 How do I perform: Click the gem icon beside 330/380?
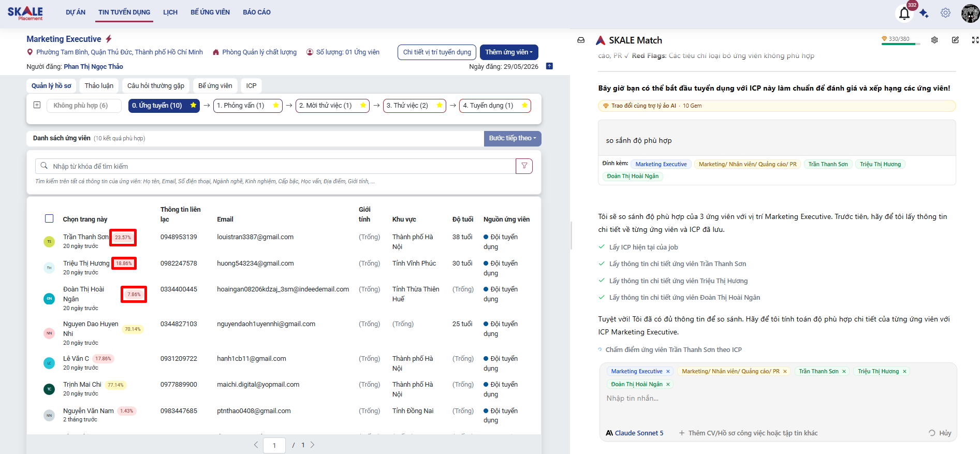pos(884,39)
